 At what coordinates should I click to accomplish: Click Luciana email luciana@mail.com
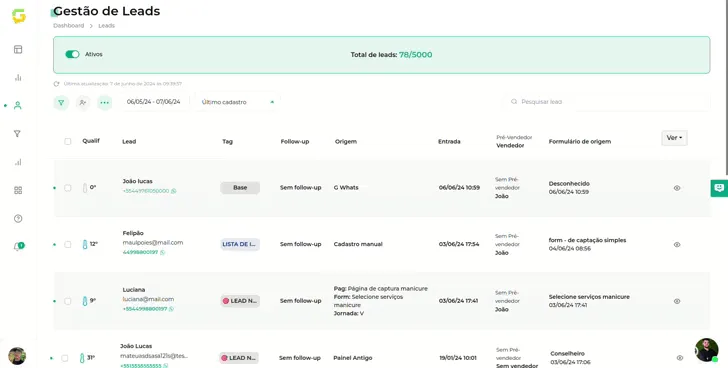tap(148, 299)
